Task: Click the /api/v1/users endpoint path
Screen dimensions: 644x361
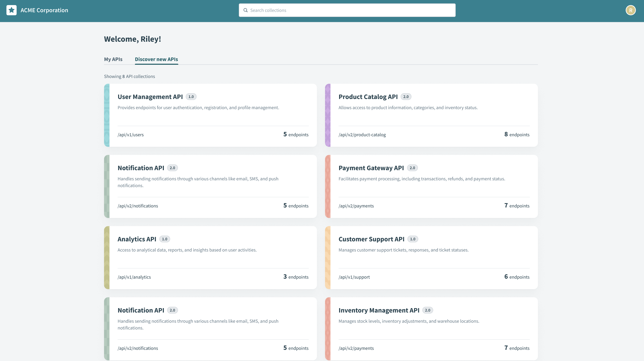Action: 131,135
